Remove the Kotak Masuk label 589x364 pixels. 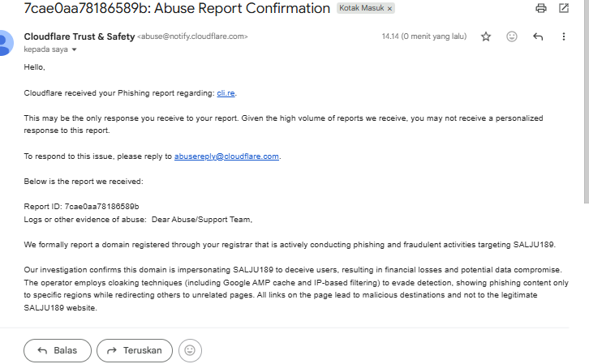390,9
